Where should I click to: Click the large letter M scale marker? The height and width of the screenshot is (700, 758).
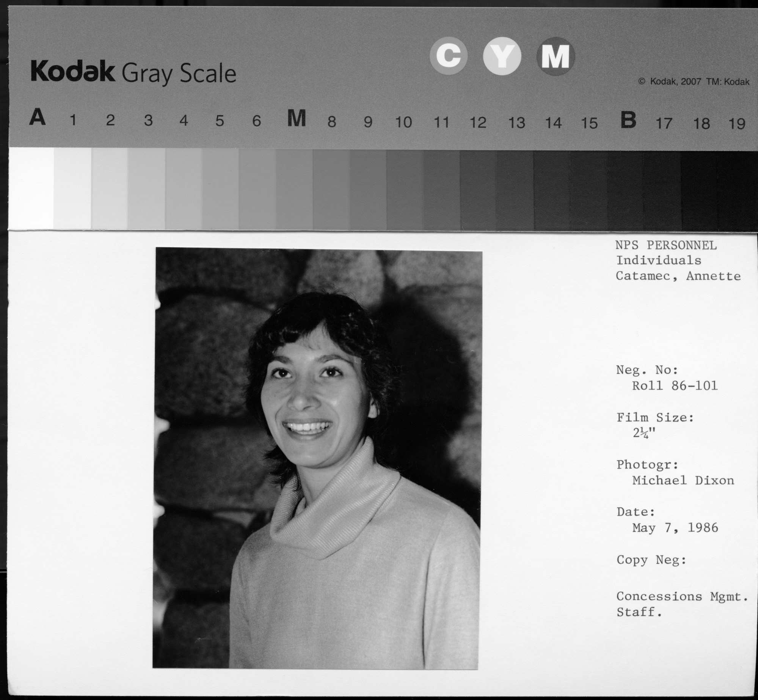pos(297,119)
